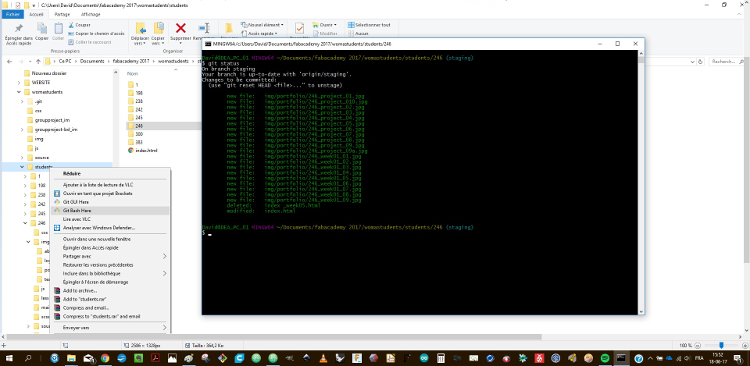Click the red Supprimer X icon
Screen dimensions: 750x366
click(181, 28)
